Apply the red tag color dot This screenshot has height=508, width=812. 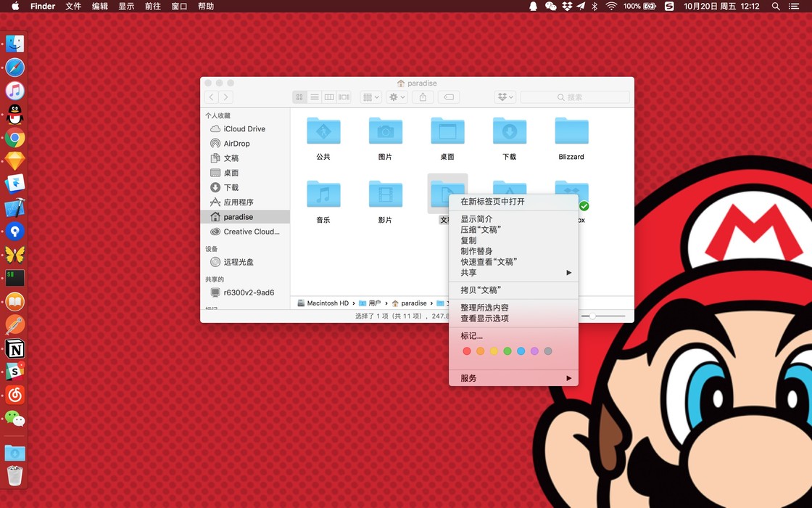click(x=467, y=351)
